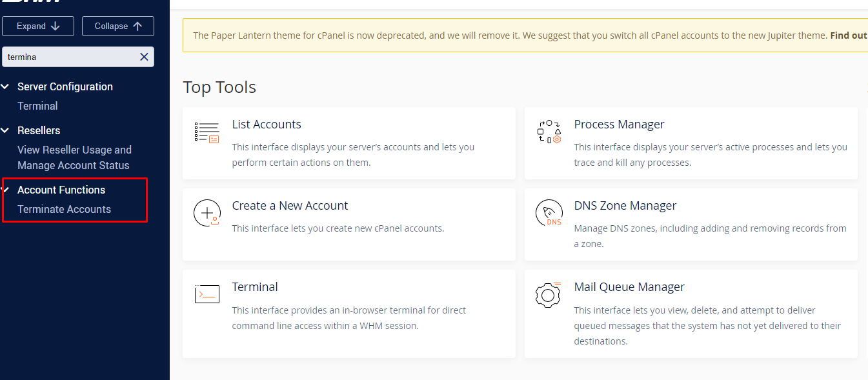The height and width of the screenshot is (380, 868).
Task: Collapse the Server Configuration section chevron
Action: click(x=6, y=86)
